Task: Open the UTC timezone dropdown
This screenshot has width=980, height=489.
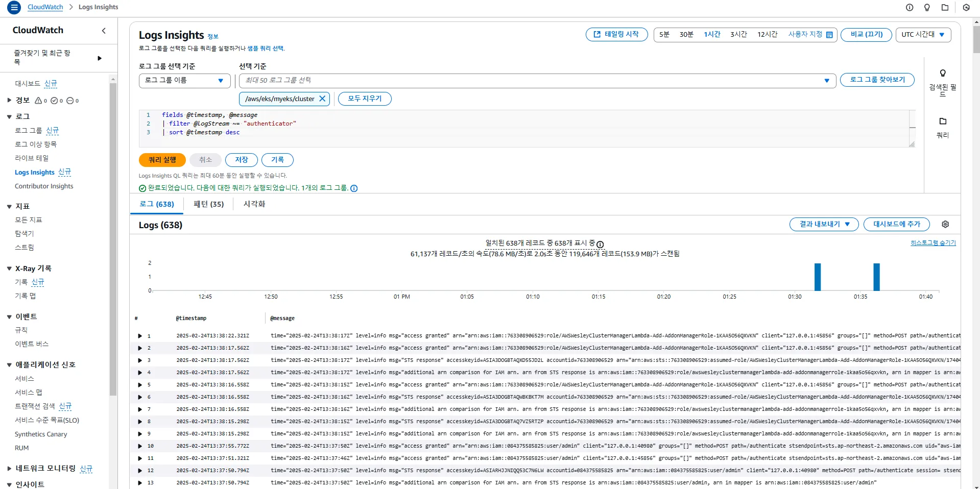Action: [x=923, y=34]
